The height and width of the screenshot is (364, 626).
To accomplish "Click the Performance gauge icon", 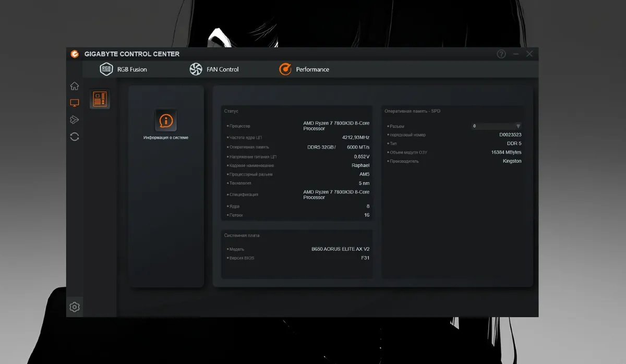I will coord(285,69).
